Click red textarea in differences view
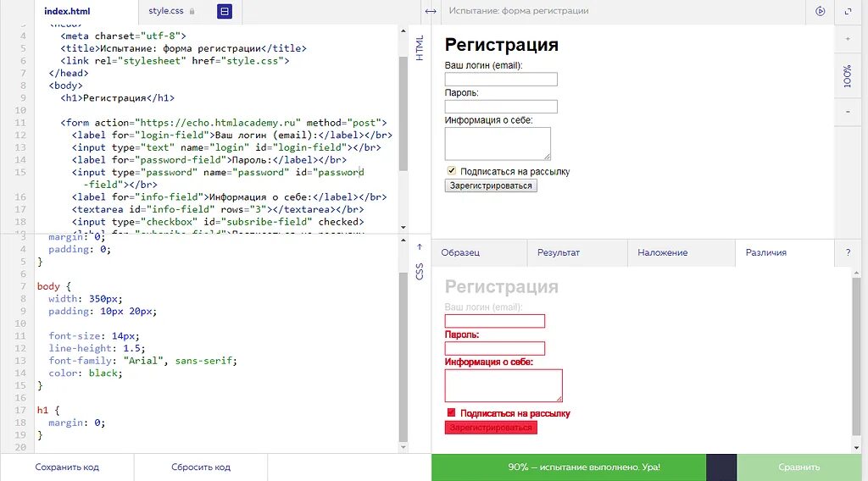This screenshot has height=481, width=868. pyautogui.click(x=504, y=385)
